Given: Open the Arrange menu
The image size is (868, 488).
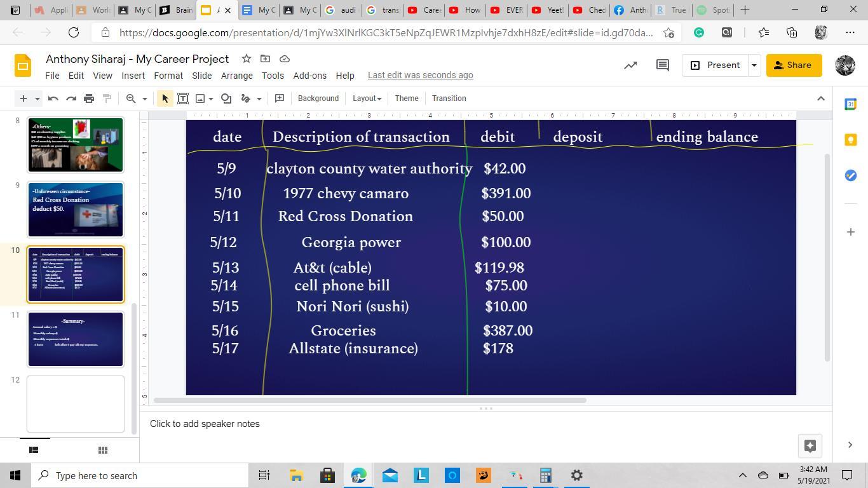Looking at the screenshot, I should 237,75.
